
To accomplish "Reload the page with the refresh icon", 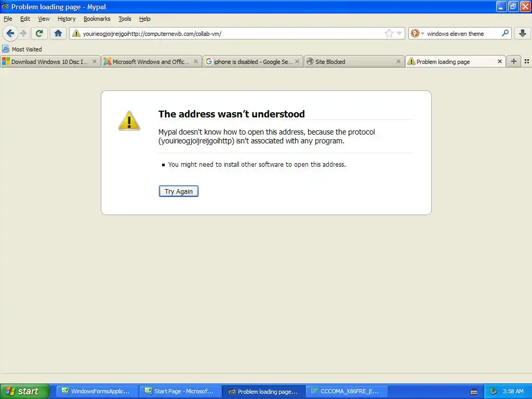I will coord(39,33).
